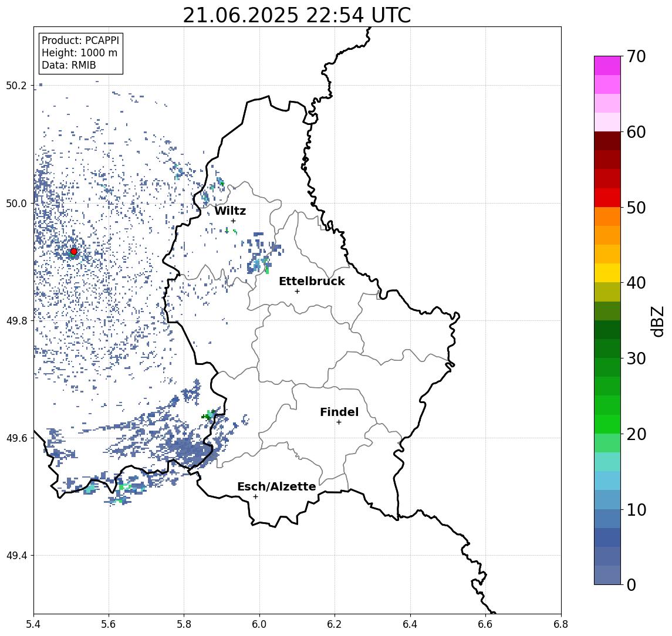Click the slate blue bottom colorbar segment
672x636 pixels.
pyautogui.click(x=607, y=575)
